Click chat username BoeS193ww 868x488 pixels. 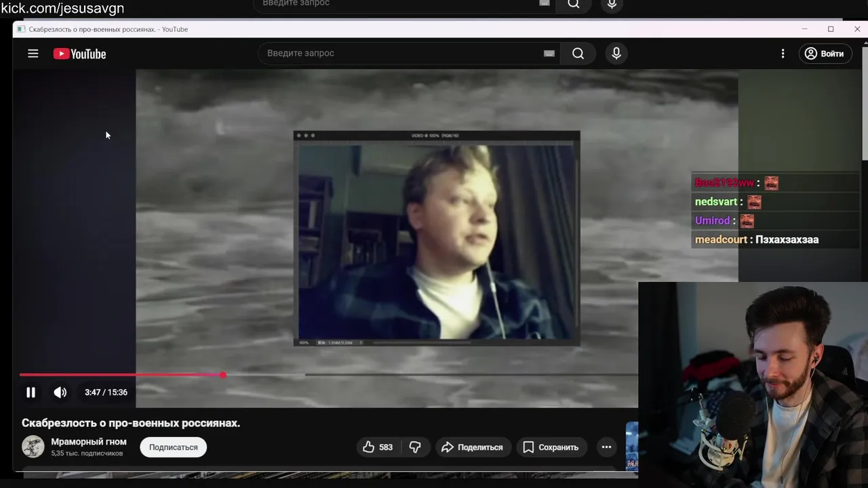click(x=724, y=183)
